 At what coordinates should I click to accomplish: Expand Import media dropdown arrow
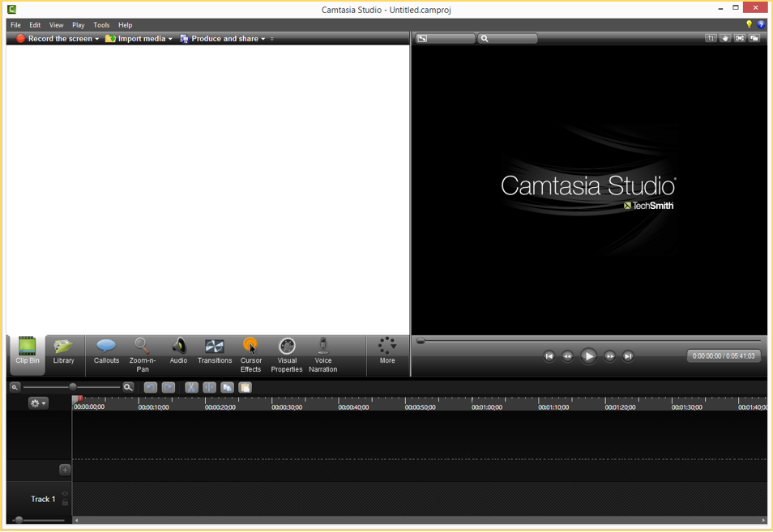pos(171,39)
